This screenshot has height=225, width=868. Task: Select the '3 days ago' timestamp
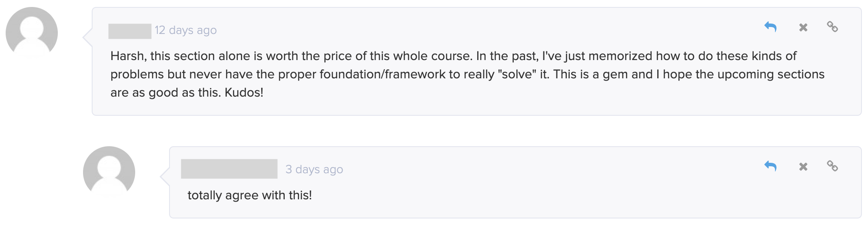314,170
